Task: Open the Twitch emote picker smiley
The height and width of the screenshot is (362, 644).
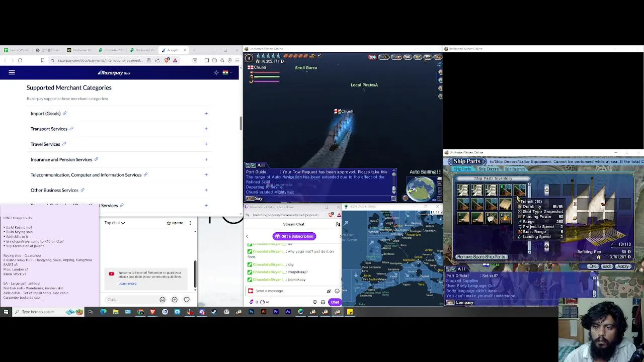Action: pos(337,291)
